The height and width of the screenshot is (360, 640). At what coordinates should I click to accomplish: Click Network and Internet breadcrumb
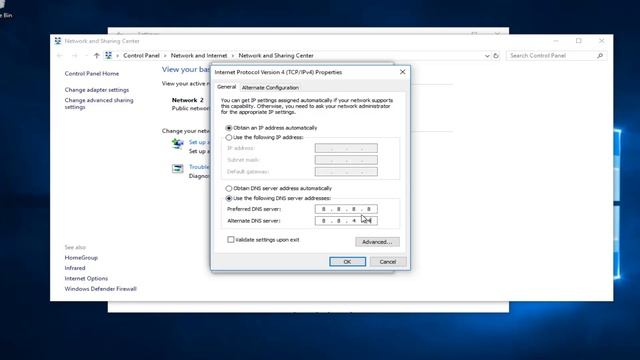coord(199,56)
